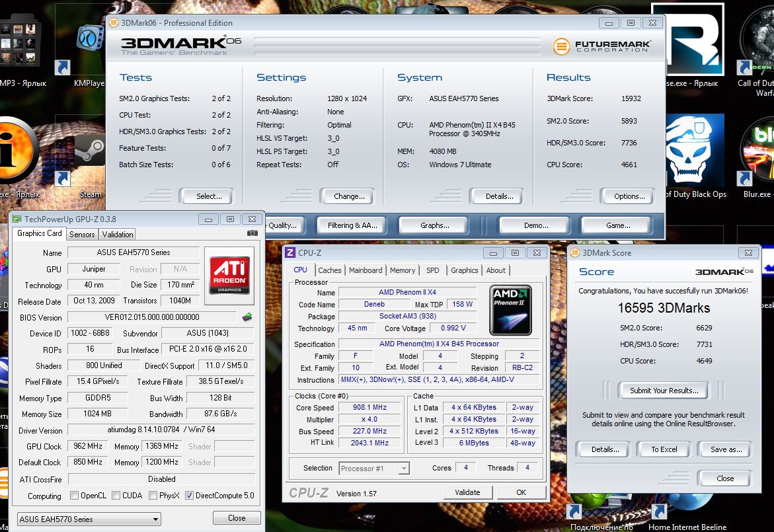The height and width of the screenshot is (532, 774).
Task: Click the 3DMark06 title bar icon
Action: 114,22
